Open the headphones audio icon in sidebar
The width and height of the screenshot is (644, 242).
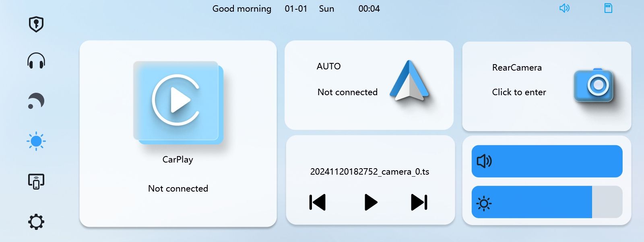pyautogui.click(x=36, y=61)
